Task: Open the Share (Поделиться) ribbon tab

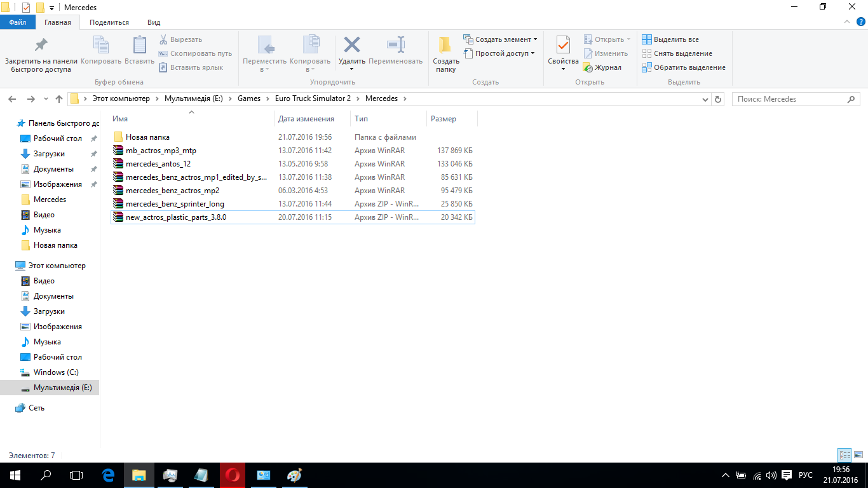Action: (109, 22)
